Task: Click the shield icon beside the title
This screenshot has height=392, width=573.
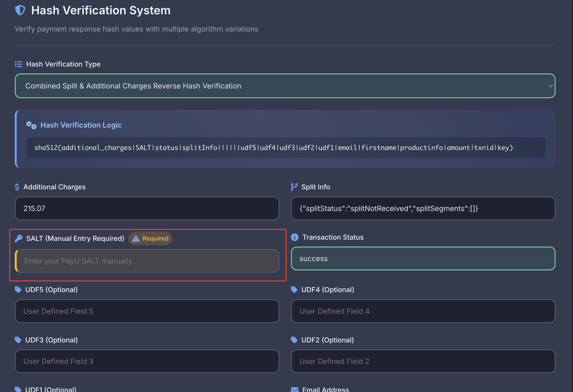Action: pyautogui.click(x=20, y=10)
